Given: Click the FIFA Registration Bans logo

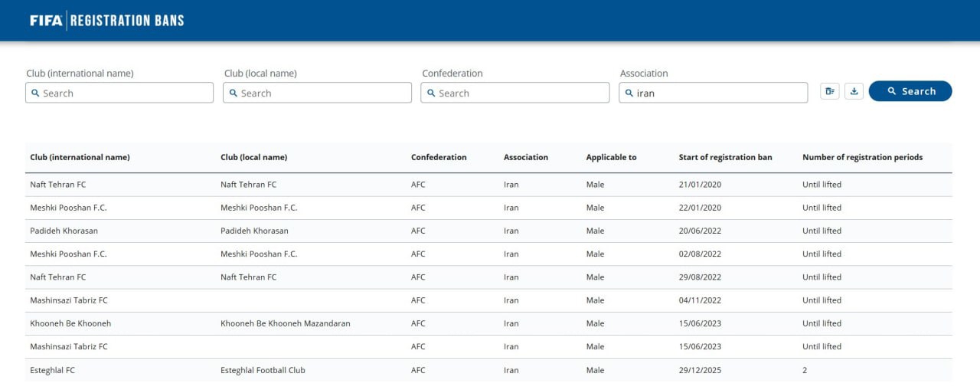Looking at the screenshot, I should (x=107, y=21).
